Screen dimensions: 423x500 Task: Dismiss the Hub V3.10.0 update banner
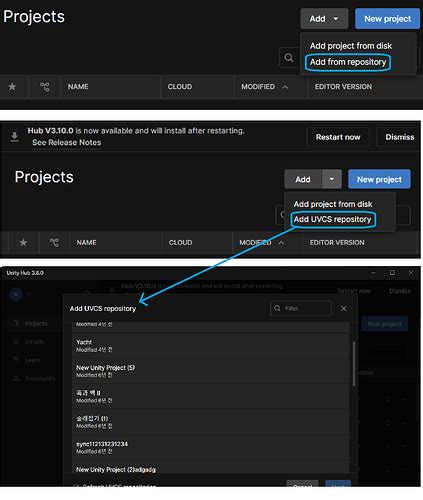point(400,137)
